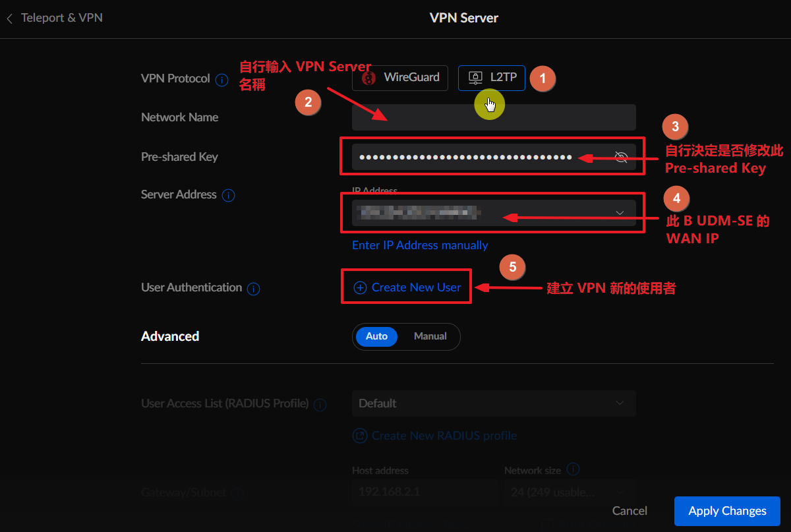
Task: Click the Host address field
Action: (x=424, y=492)
